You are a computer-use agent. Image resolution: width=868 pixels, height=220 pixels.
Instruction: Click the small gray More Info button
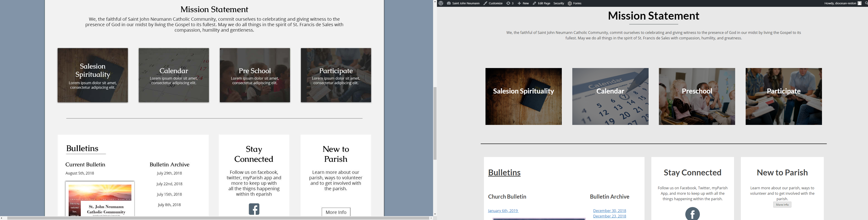coord(782,205)
